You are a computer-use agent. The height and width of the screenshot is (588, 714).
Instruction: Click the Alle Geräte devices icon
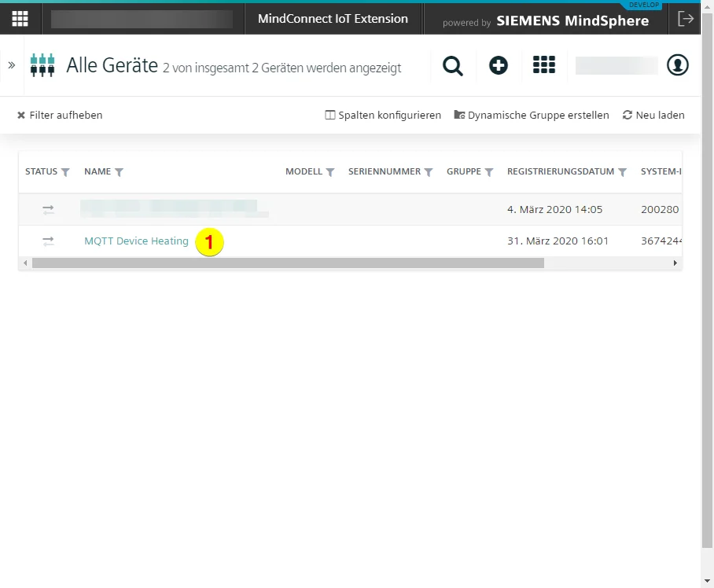point(42,65)
